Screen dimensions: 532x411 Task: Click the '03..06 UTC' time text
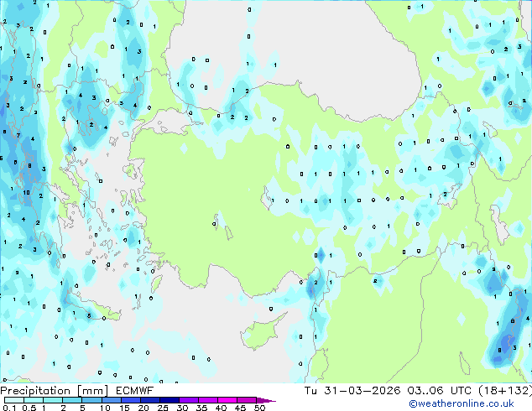[x=440, y=391]
